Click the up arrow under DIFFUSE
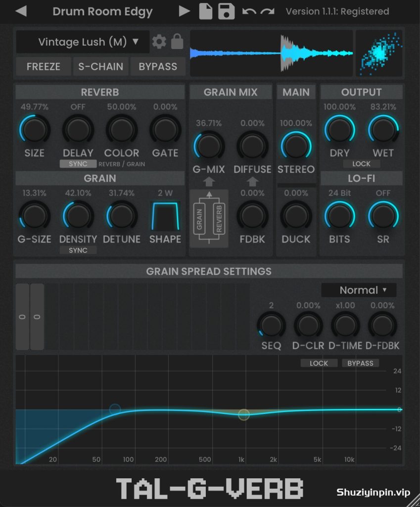 coord(252,182)
